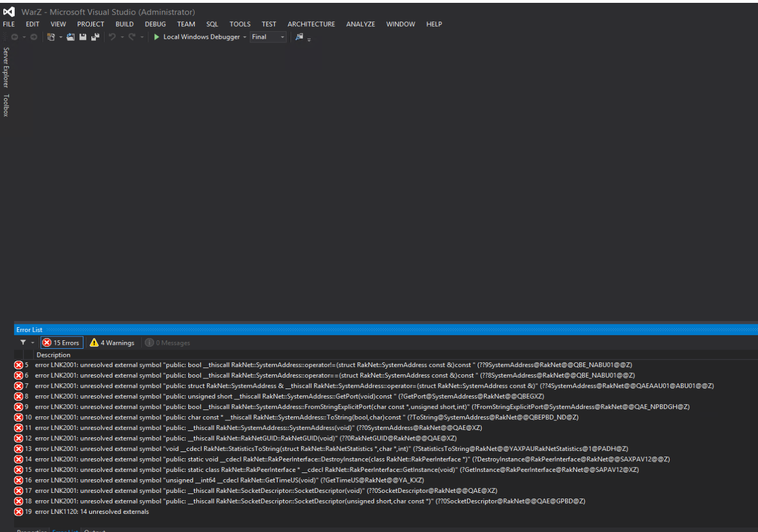Open the BUILD menu

click(124, 24)
